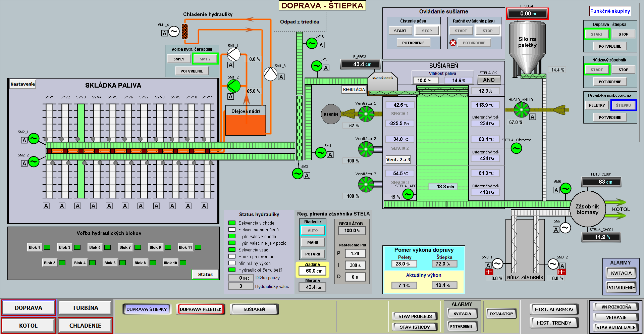Select the 5M1.2 hydraulic pump option

tap(205, 59)
